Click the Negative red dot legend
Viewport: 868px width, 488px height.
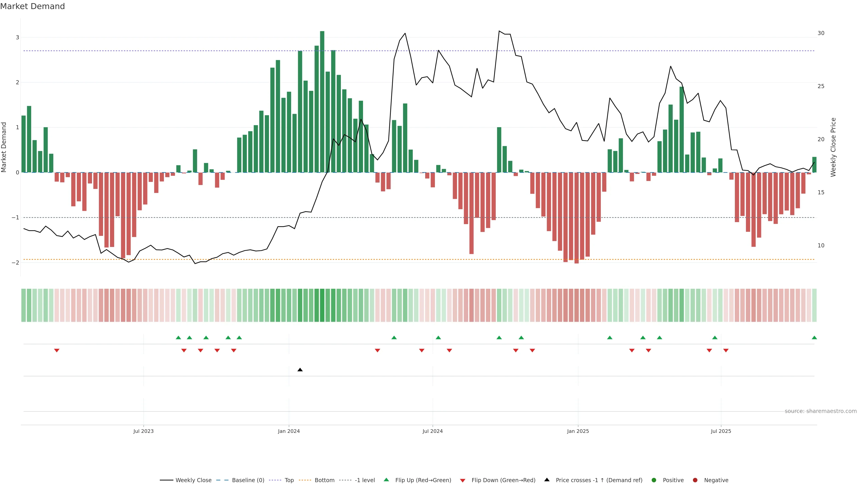(x=695, y=480)
